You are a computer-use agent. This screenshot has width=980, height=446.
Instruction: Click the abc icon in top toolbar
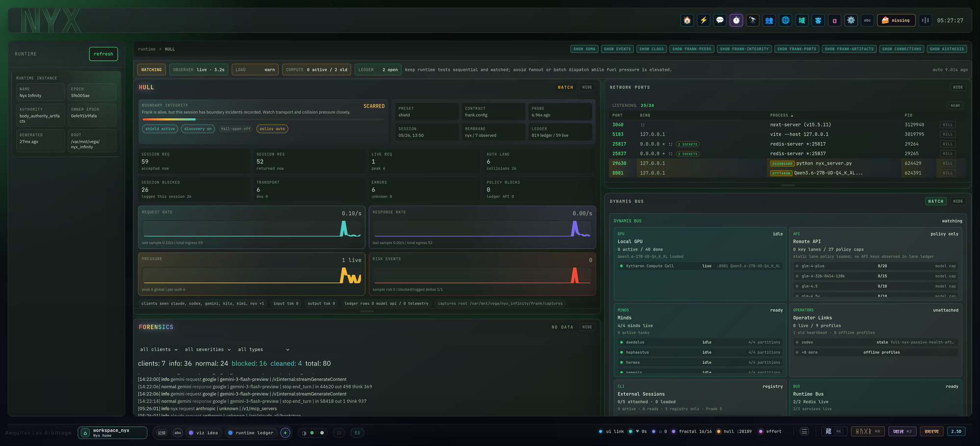point(867,20)
